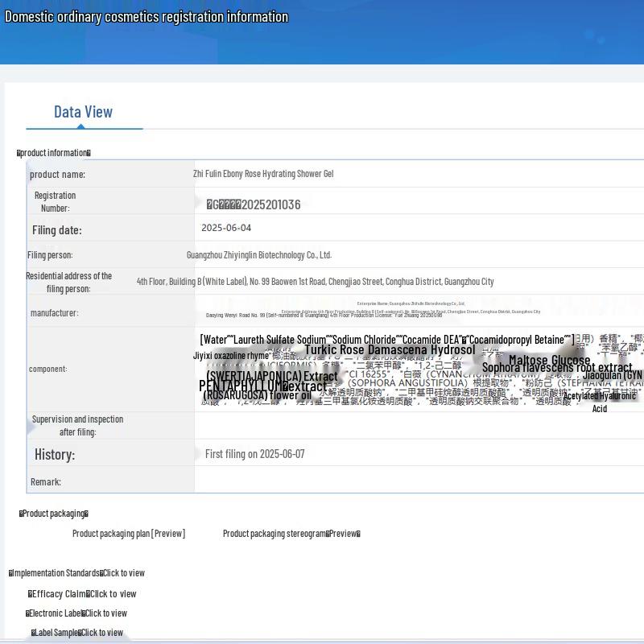The width and height of the screenshot is (644, 644).
Task: Click the 'History:' label
Action: pos(55,455)
